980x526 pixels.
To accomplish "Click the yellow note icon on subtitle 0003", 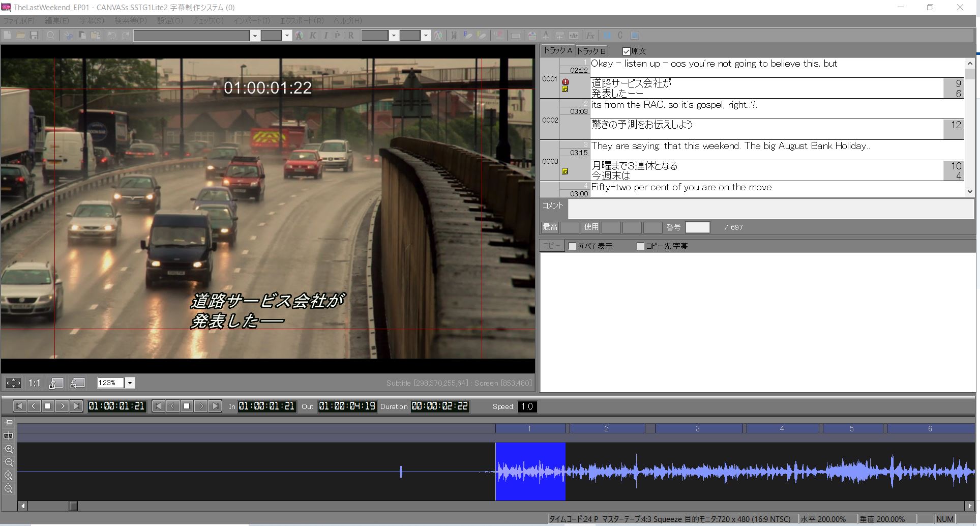I will pyautogui.click(x=565, y=171).
